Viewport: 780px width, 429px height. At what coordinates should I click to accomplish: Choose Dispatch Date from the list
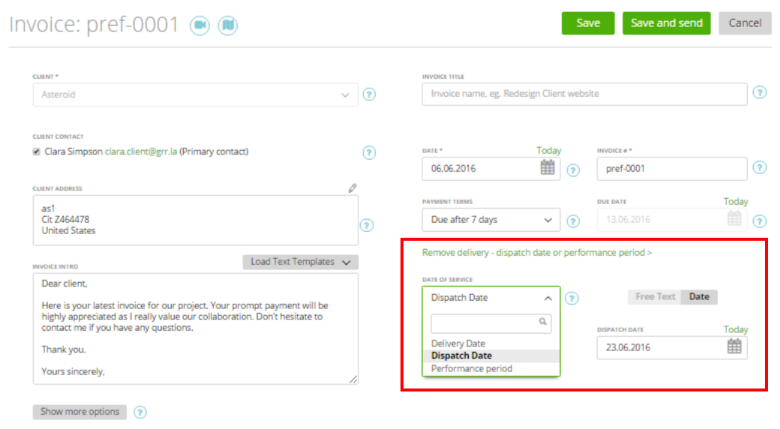[x=491, y=356]
